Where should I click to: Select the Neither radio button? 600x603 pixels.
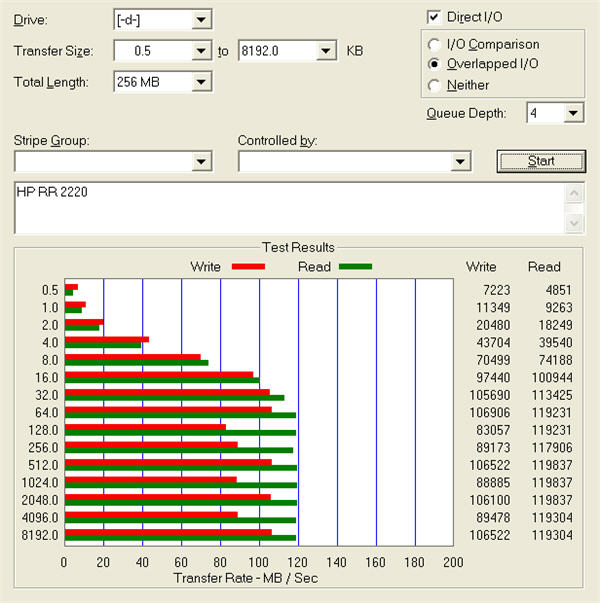tap(434, 85)
